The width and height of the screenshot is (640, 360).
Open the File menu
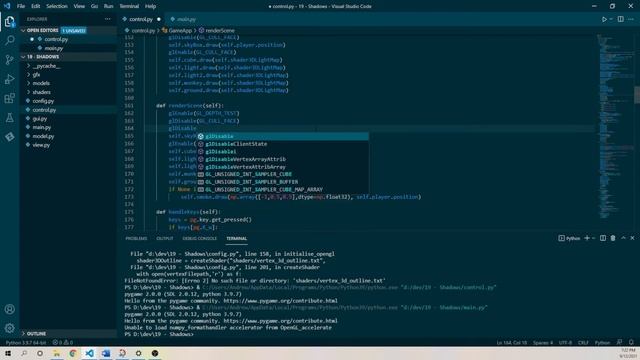[x=21, y=6]
